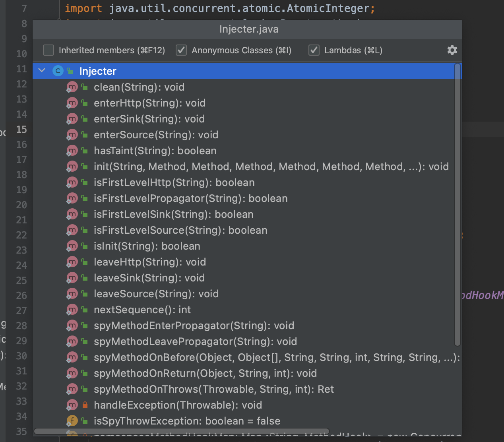Image resolution: width=504 pixels, height=442 pixels.
Task: Click the vertical scrollbar in the popup
Action: click(457, 205)
